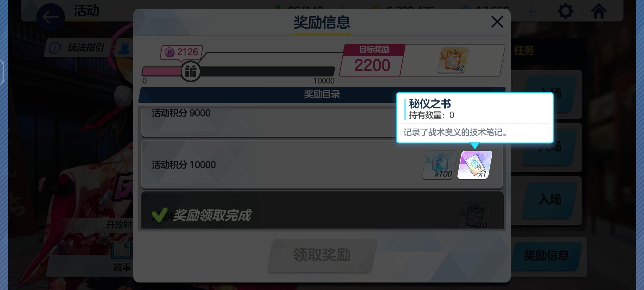Image resolution: width=644 pixels, height=290 pixels.
Task: Click the 奖励目录 header bar
Action: (x=268, y=95)
